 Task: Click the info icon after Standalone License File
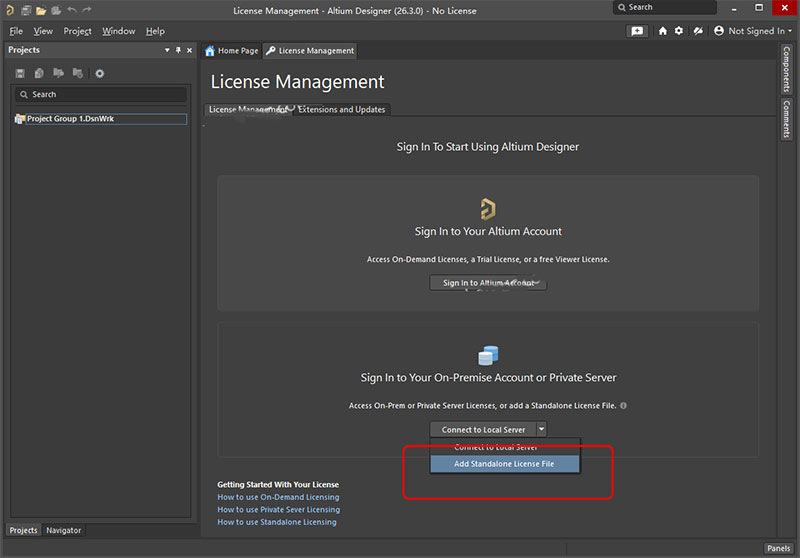623,405
